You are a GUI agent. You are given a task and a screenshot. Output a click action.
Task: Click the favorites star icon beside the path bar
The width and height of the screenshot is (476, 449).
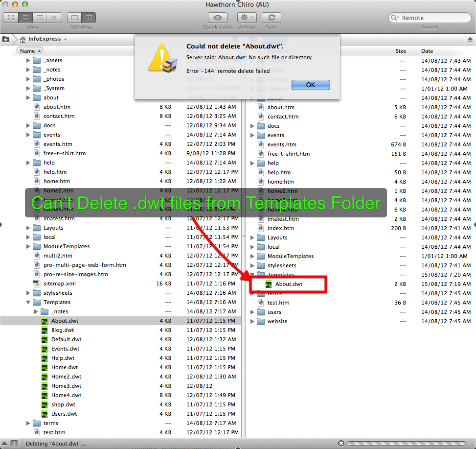click(5, 39)
